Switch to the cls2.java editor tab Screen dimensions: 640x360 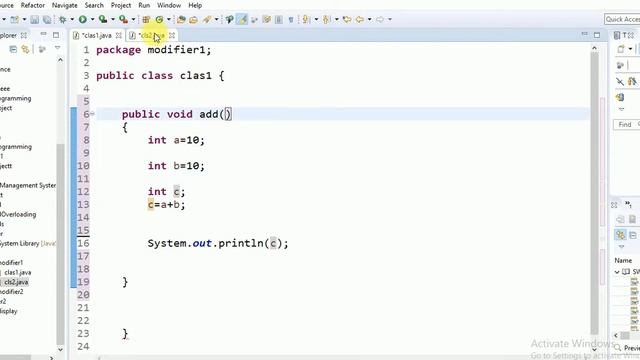tap(152, 36)
